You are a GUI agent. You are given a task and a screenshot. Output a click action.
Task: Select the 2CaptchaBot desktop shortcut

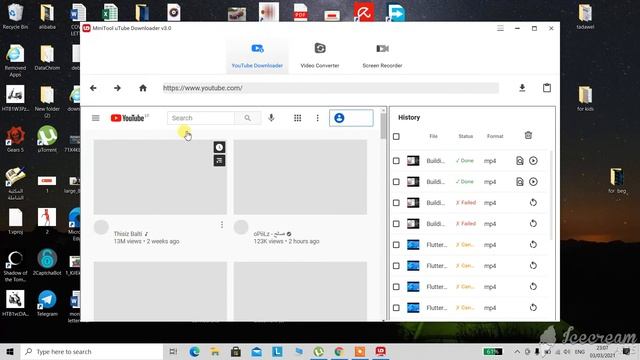pos(47,262)
